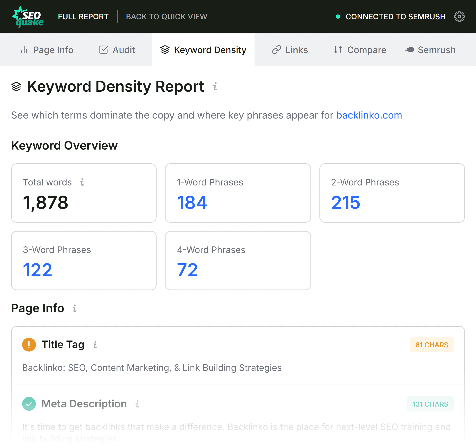This screenshot has height=448, width=476.
Task: Click the 4-Word Phrases label
Action: click(x=211, y=250)
